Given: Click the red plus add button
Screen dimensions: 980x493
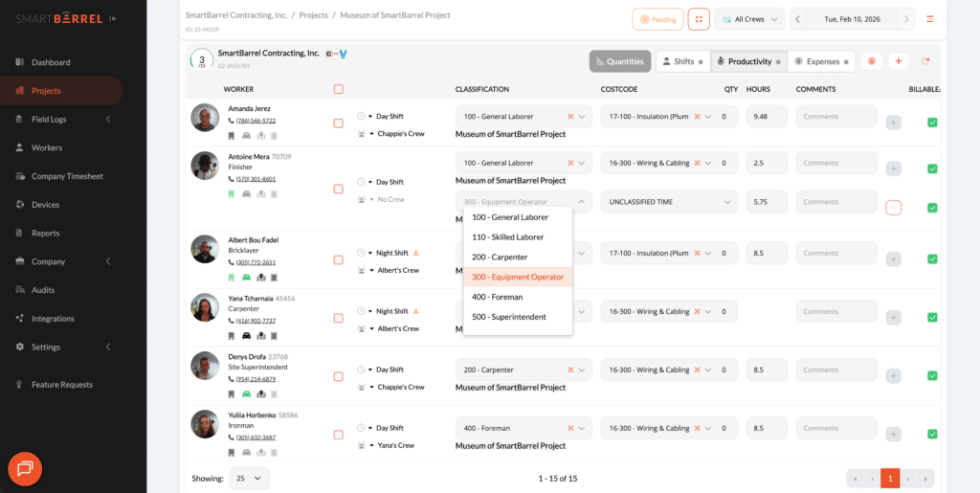Looking at the screenshot, I should pos(898,61).
